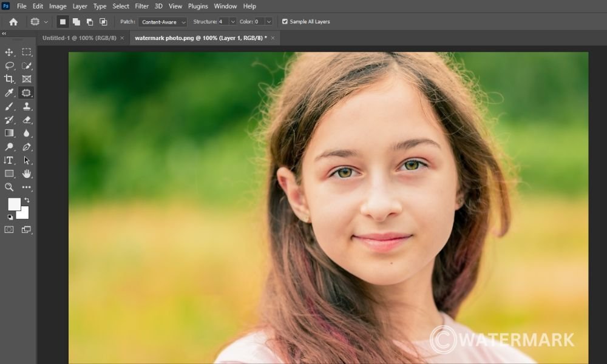Open the background color picker swatch
607x364 pixels.
[24, 214]
